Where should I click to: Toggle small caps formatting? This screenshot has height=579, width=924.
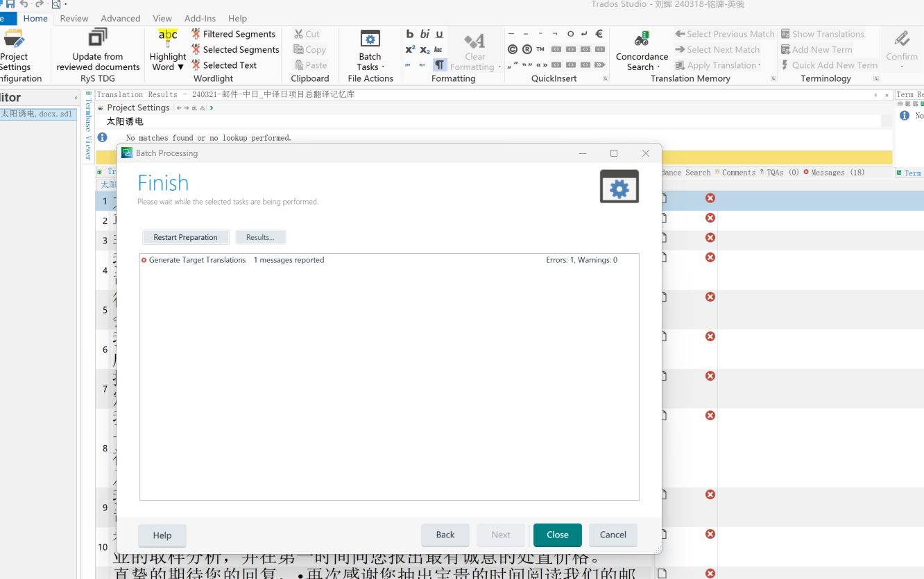pyautogui.click(x=438, y=50)
